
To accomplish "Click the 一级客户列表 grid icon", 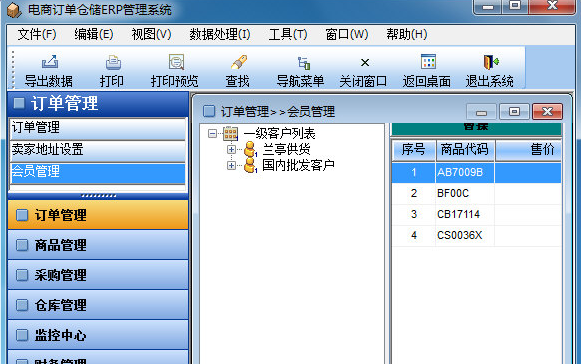I will (230, 133).
